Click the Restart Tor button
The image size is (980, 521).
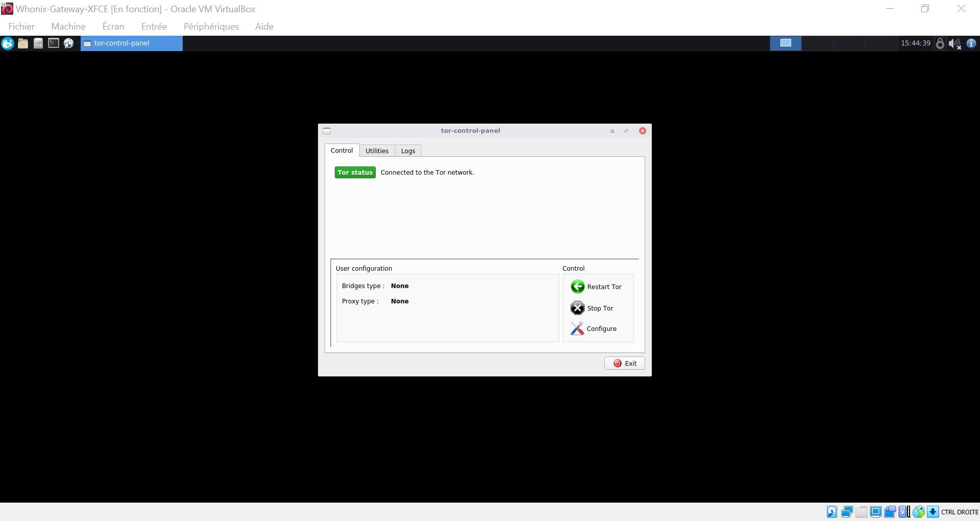596,287
